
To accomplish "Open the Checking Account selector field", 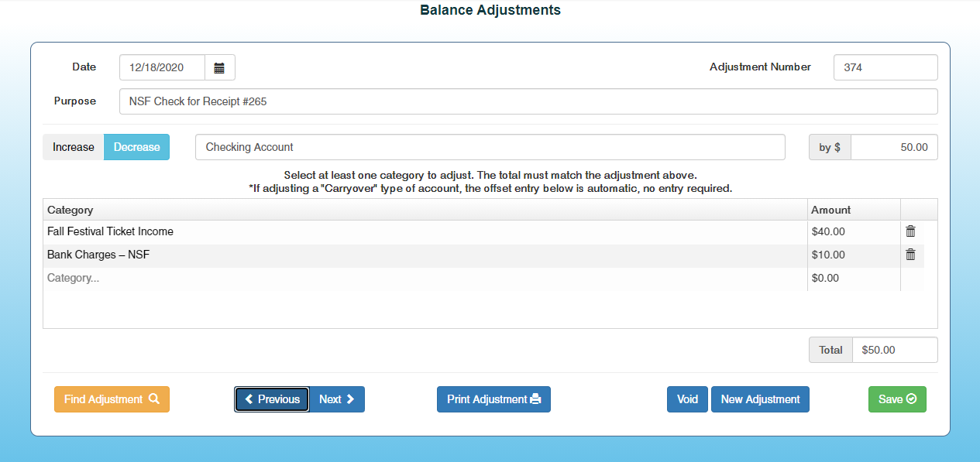I will click(x=490, y=147).
